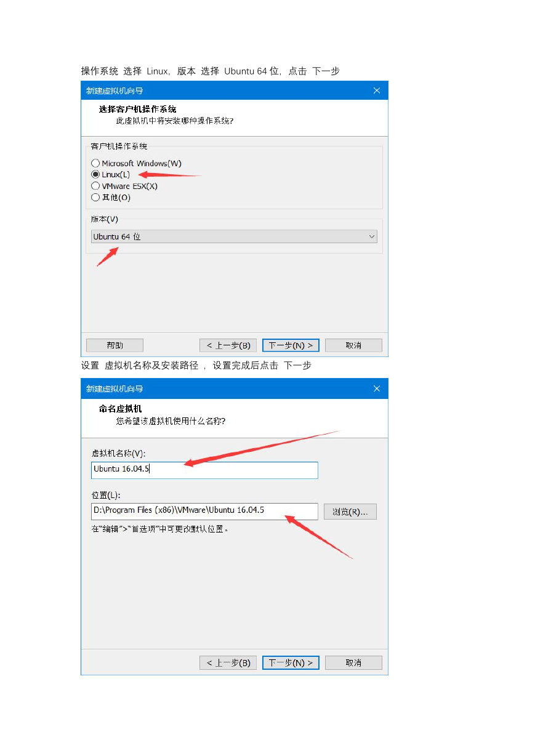Click the 帮助 button

click(x=115, y=345)
